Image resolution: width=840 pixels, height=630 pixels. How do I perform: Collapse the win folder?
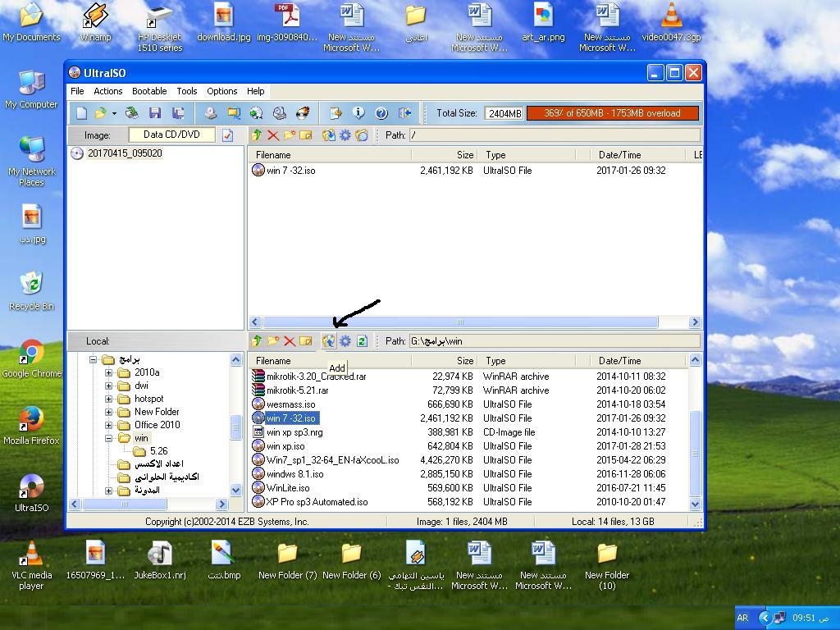[x=109, y=438]
